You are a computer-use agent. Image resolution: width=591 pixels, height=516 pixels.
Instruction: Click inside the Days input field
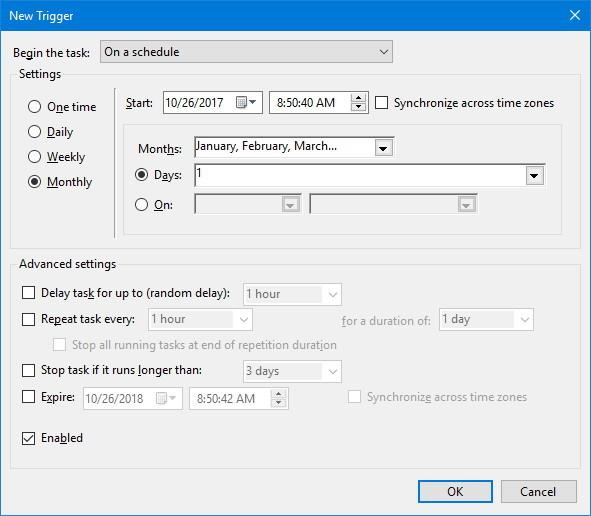pos(360,176)
